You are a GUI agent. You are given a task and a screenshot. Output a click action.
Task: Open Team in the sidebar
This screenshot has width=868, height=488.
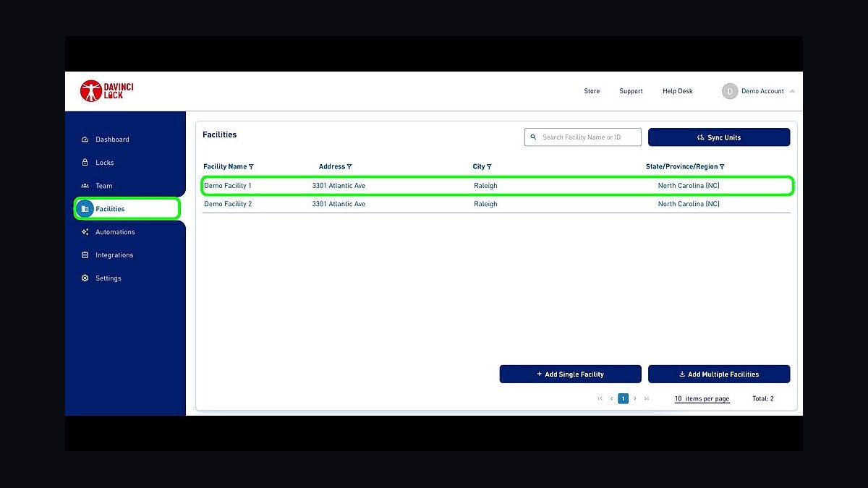104,186
